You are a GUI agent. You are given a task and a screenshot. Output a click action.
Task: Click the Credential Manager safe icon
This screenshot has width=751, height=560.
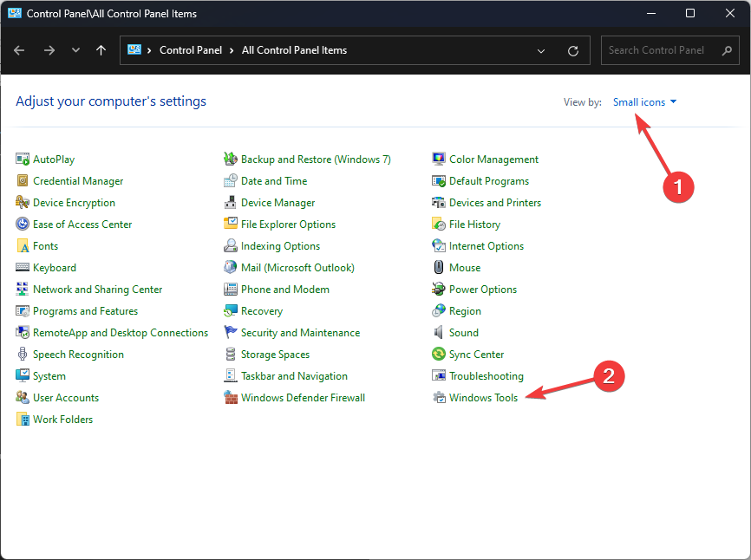pos(23,181)
